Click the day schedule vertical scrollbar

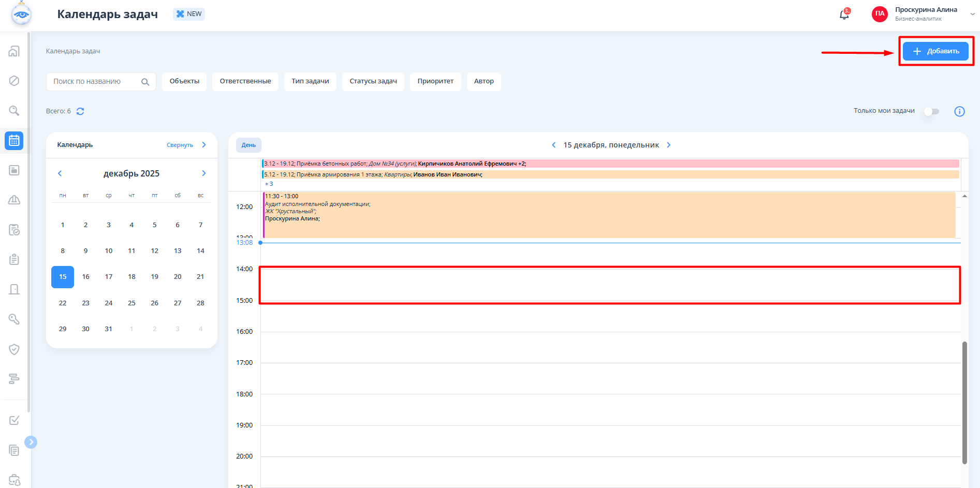point(964,403)
